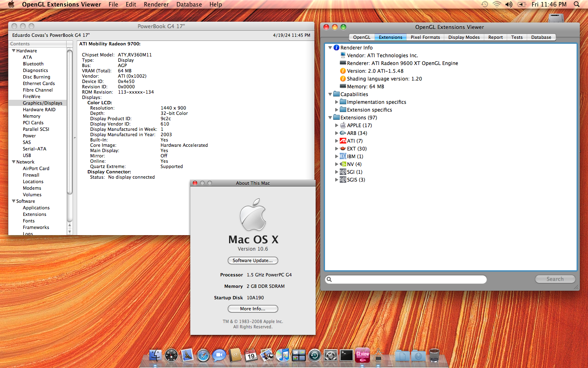Click the GLview icon in Dock

[363, 355]
